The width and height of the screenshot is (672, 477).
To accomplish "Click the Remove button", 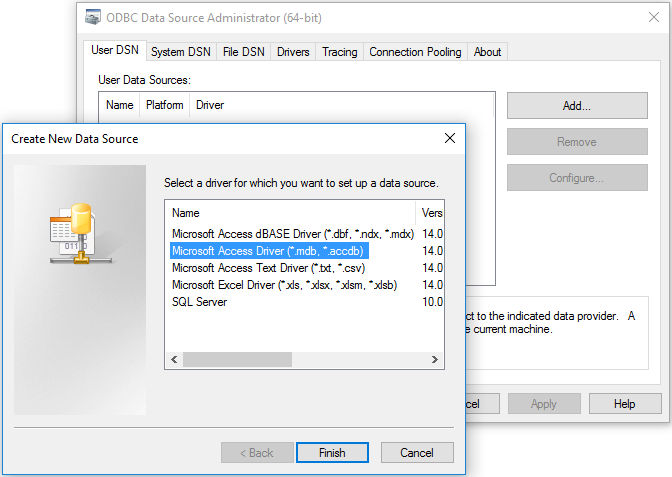I will tap(577, 141).
